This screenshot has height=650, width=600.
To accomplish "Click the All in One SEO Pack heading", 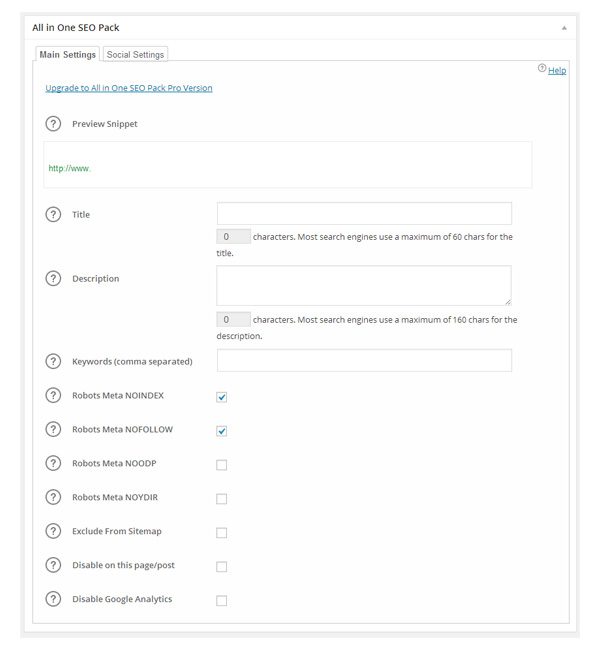I will pos(76,28).
